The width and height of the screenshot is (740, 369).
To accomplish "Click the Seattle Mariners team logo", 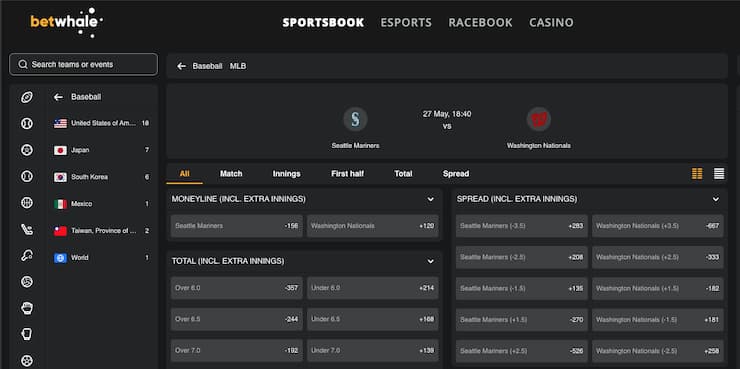I will click(x=355, y=119).
